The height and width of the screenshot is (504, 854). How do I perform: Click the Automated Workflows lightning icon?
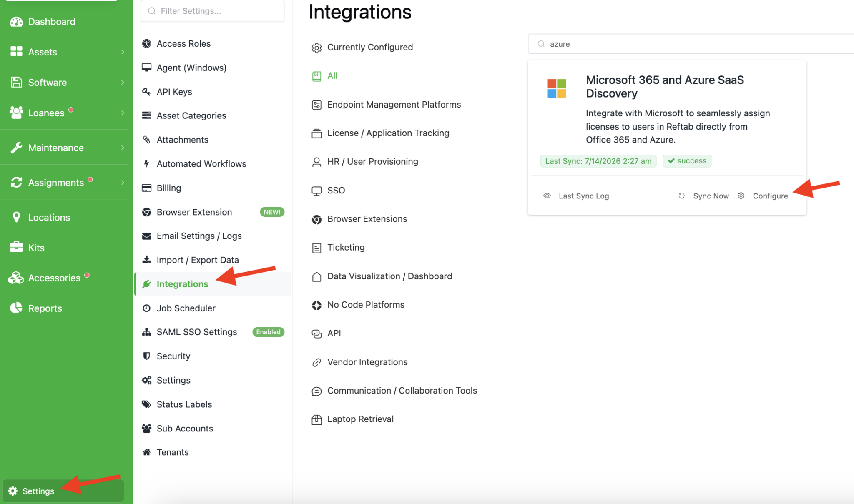[x=146, y=164]
